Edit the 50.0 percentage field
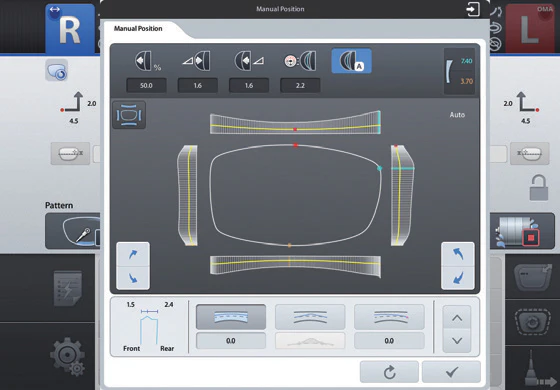The image size is (560, 390). pos(146,86)
